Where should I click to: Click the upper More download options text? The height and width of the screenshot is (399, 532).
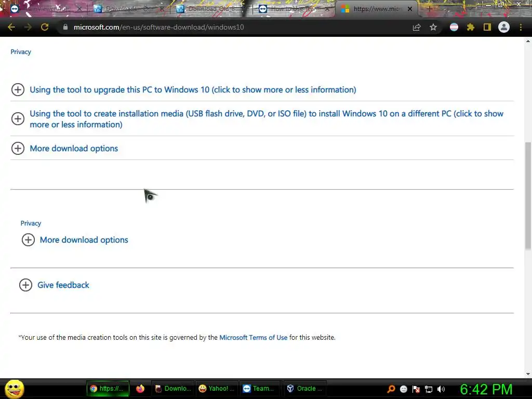(x=74, y=148)
